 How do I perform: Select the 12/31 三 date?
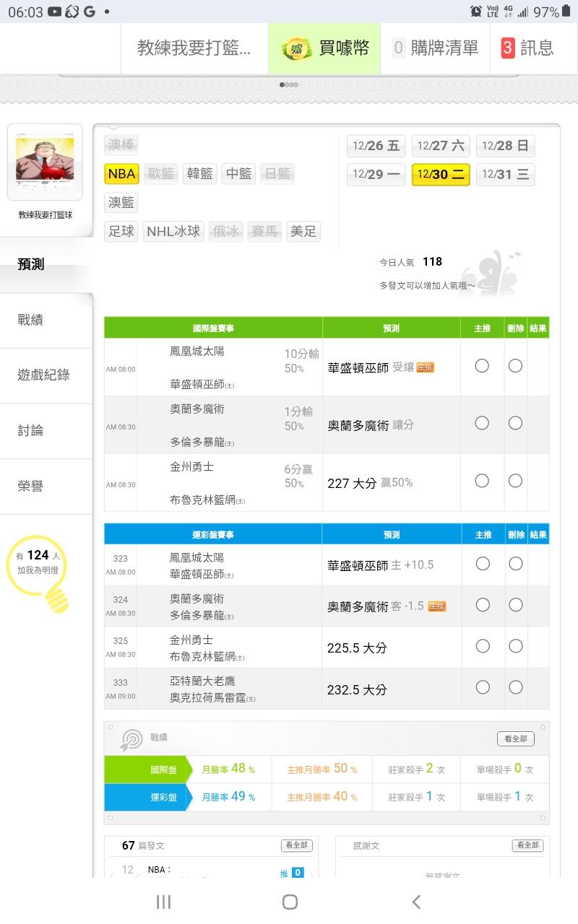(506, 175)
